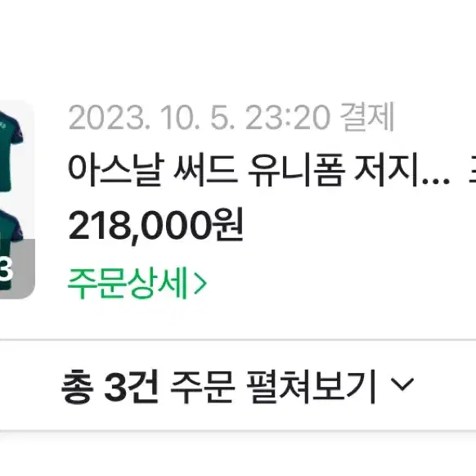
Task: Click the 원 currency symbol after price
Action: (x=229, y=225)
